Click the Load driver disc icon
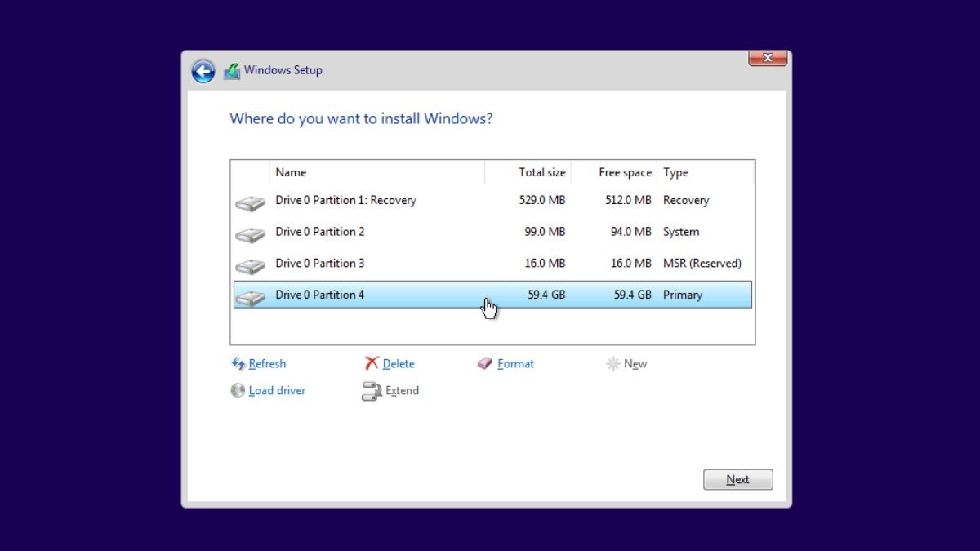The image size is (980, 551). [238, 390]
